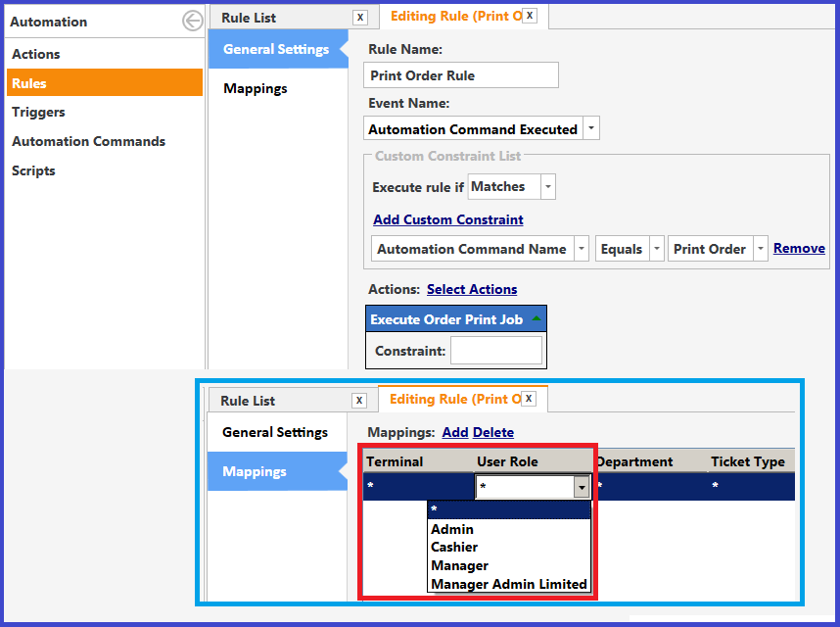Screen dimensions: 840x627
Task: Click the Add mappings link
Action: coord(454,432)
